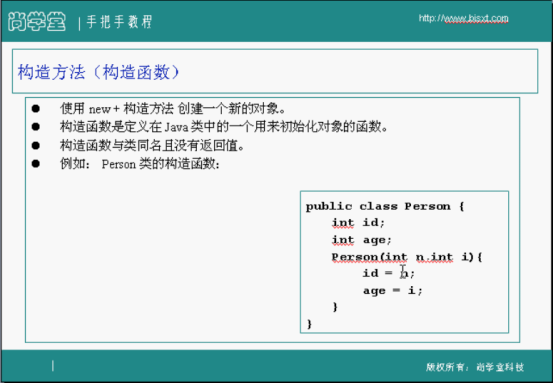Click the code line age = i;
554x384 pixels.
coord(393,291)
